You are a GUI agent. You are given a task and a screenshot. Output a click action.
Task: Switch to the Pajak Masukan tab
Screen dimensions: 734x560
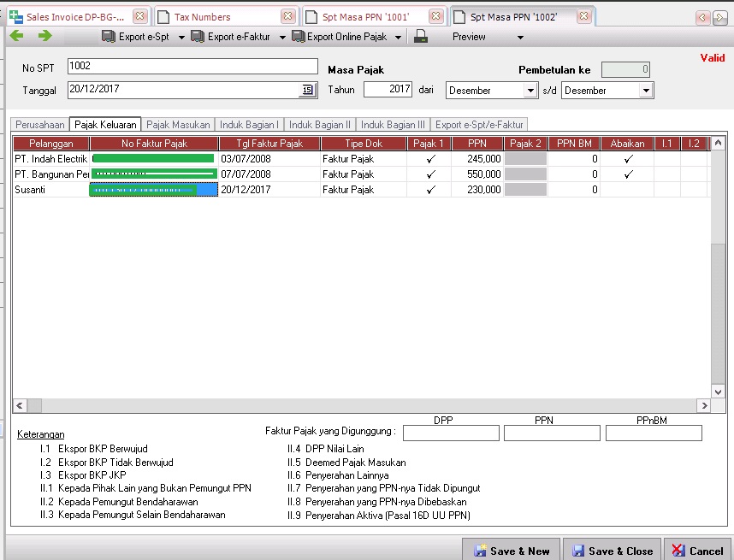[177, 124]
